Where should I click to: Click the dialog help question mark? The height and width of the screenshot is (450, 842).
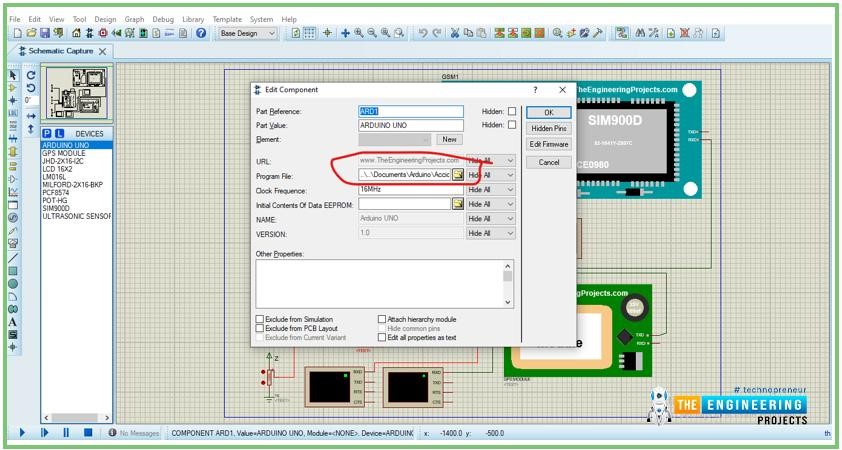click(x=535, y=90)
